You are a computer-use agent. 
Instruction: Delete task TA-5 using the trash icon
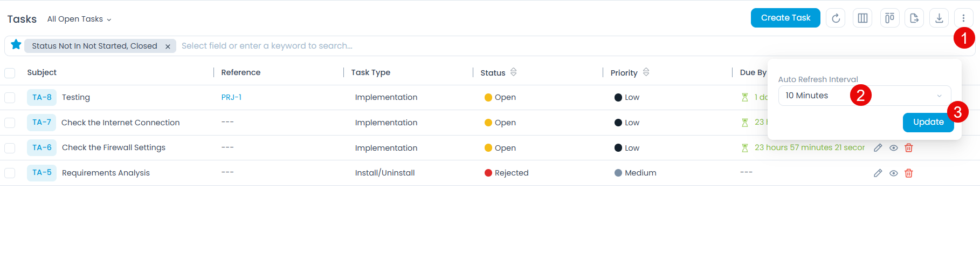tap(909, 173)
